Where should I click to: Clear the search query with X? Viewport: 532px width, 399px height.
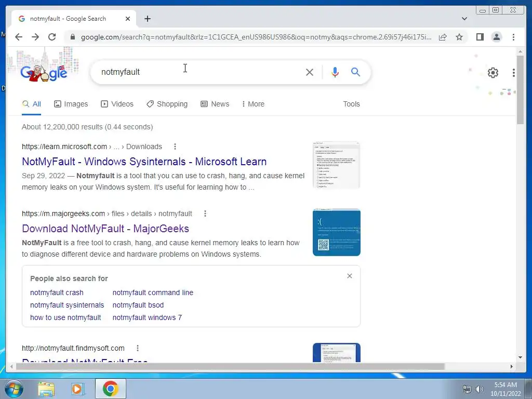pos(310,72)
